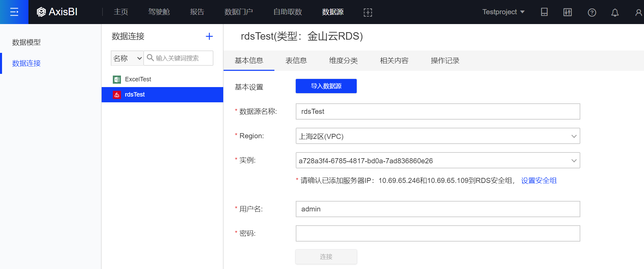Expand the Testproject project dropdown
The height and width of the screenshot is (269, 644).
coord(503,12)
